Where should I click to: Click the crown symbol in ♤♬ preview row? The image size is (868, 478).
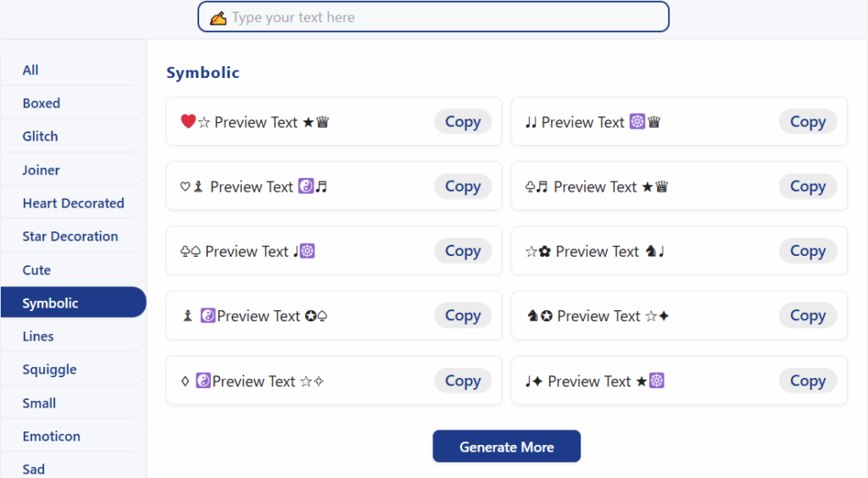click(x=661, y=186)
